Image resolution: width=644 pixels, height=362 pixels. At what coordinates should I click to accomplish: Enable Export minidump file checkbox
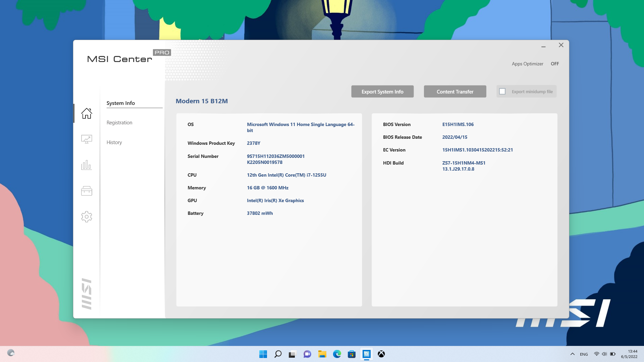coord(502,92)
